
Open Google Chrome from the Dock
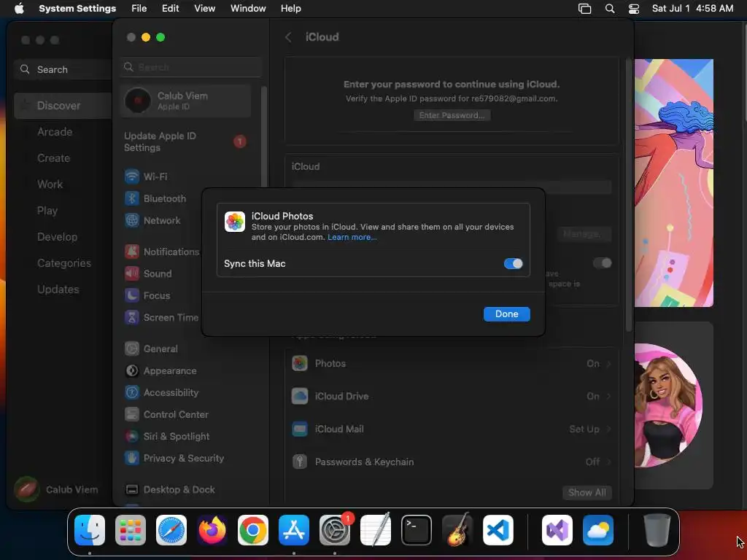253,530
